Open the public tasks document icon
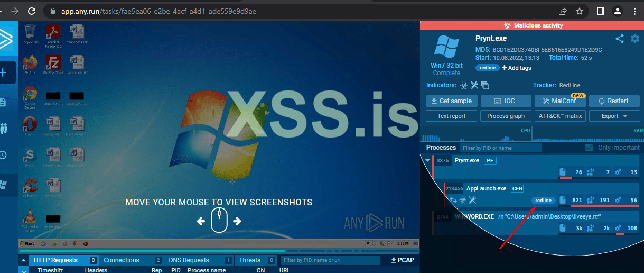 [x=3, y=102]
